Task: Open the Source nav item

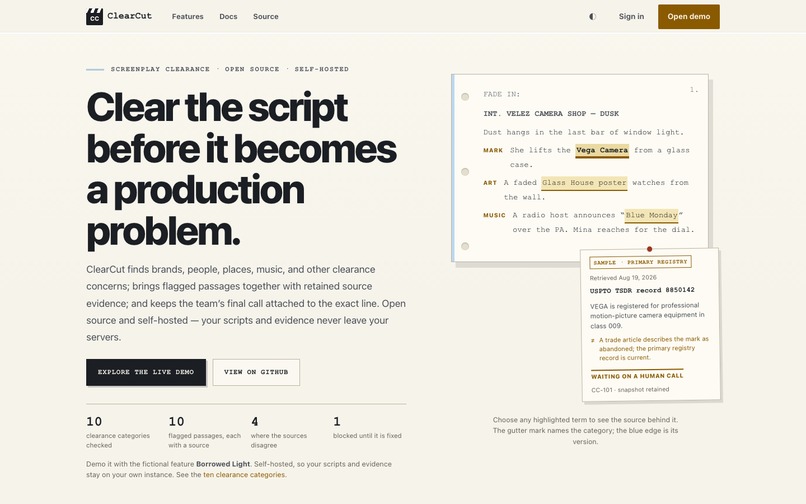Action: 266,16
